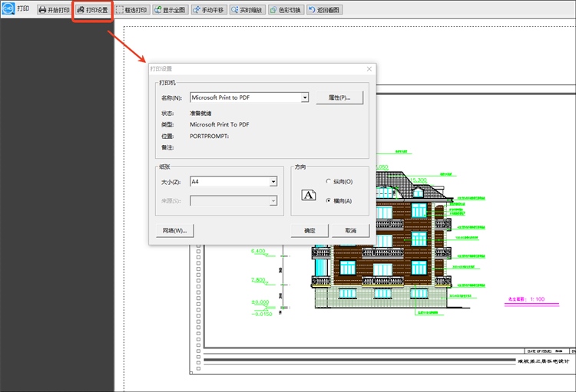Activate the 手动平移 (Manual Pan) tool

(209, 10)
